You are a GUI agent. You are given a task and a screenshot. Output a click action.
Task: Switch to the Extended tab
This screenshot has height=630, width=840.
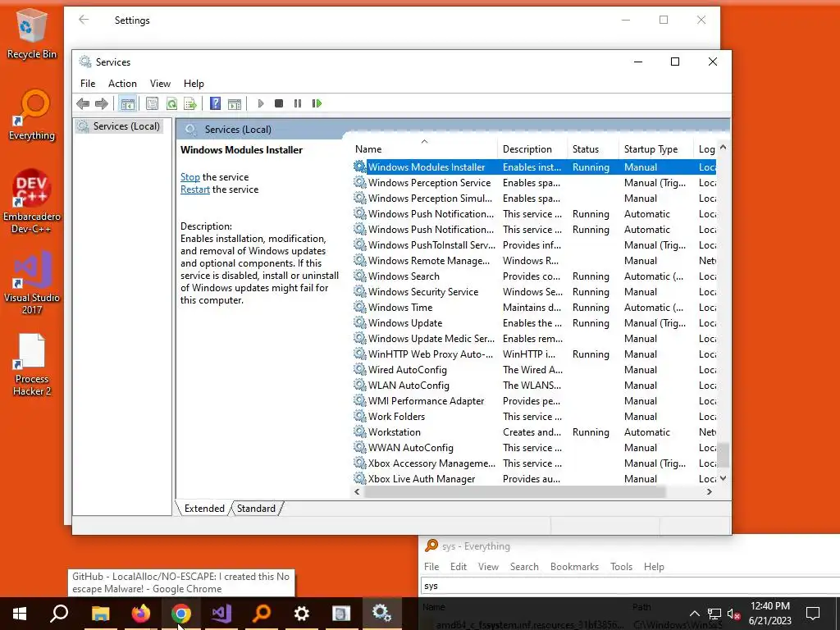click(x=204, y=509)
